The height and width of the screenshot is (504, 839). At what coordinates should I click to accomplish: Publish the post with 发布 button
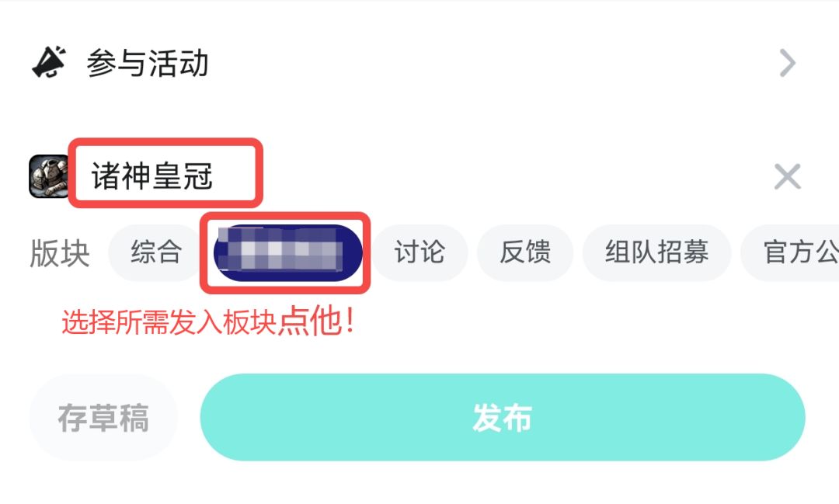coord(502,418)
